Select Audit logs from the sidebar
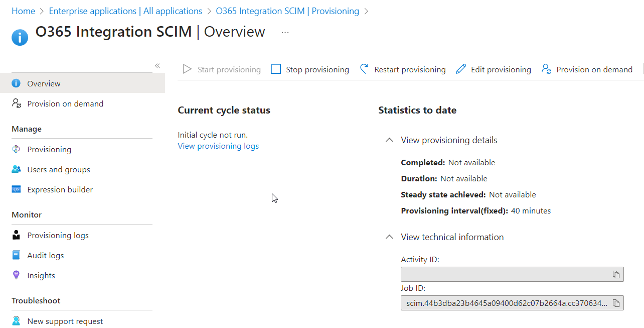 pos(45,255)
